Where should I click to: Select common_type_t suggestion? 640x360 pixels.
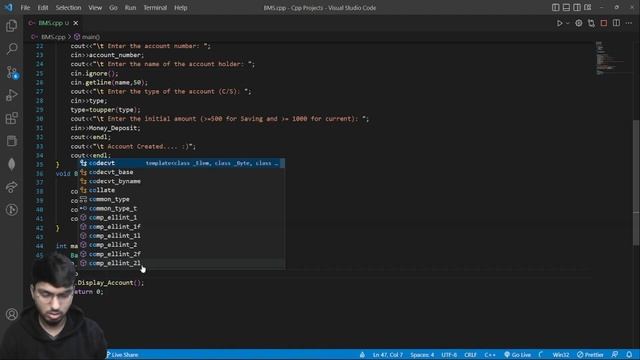(x=182, y=208)
